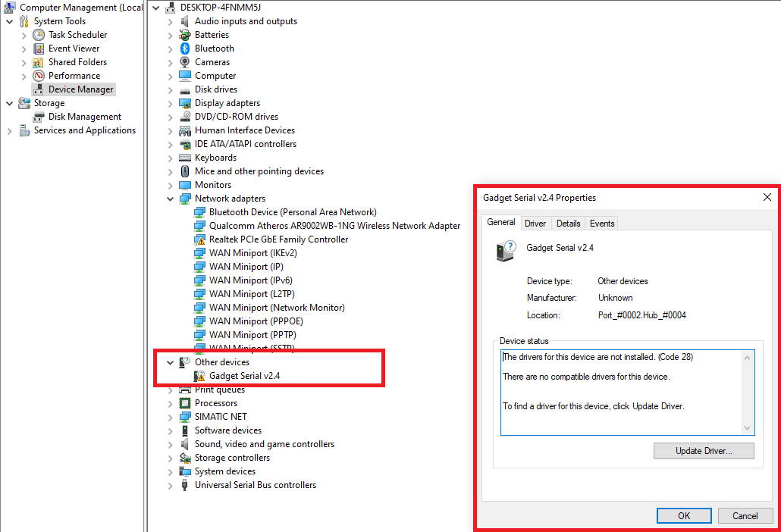Screen dimensions: 781x532
Task: Click the Performance monitor icon
Action: pyautogui.click(x=37, y=75)
